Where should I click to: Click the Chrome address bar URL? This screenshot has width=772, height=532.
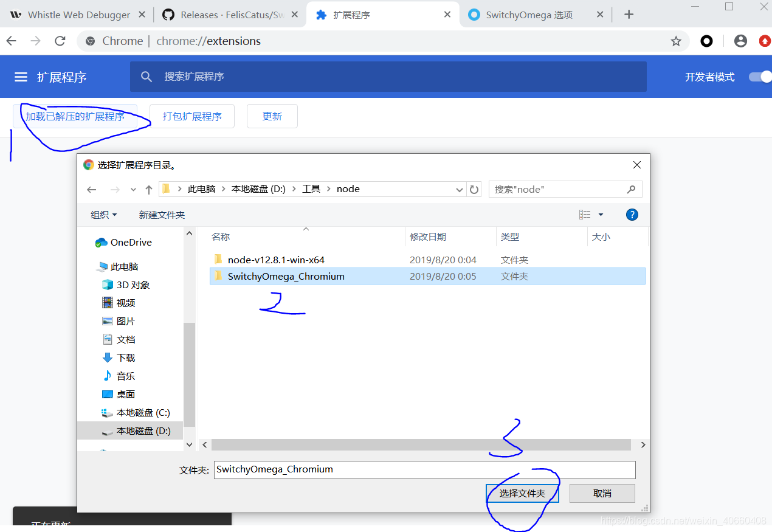(x=209, y=41)
